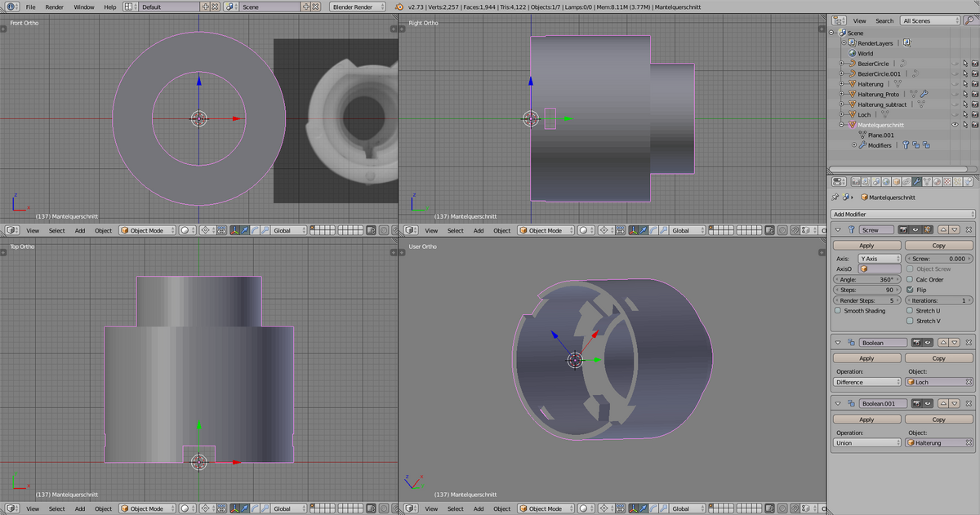Screen dimensions: 980x515
Task: Click the outliner search magnifier icon
Action: (x=968, y=20)
